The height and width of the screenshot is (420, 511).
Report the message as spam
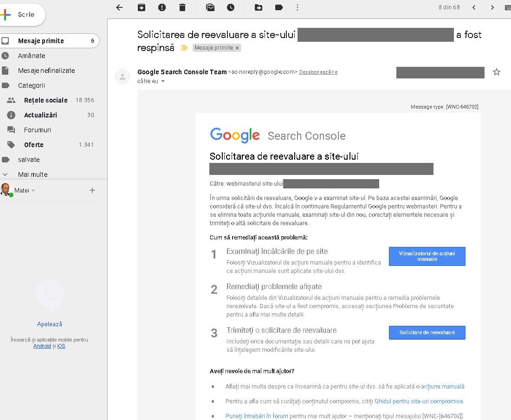pos(162,7)
